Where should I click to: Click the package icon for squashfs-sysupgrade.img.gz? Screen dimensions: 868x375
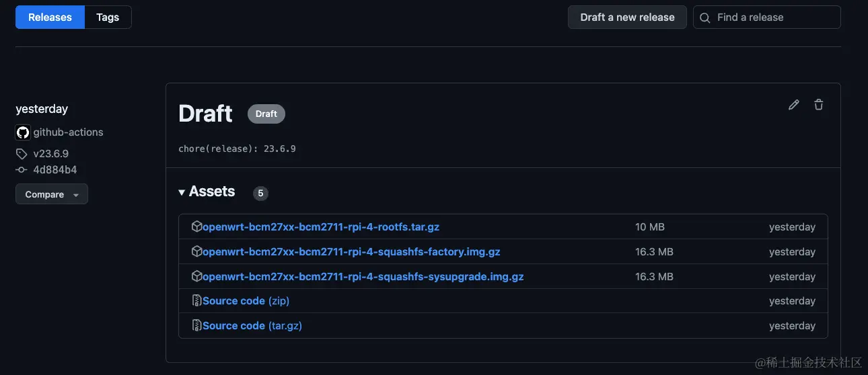point(196,276)
